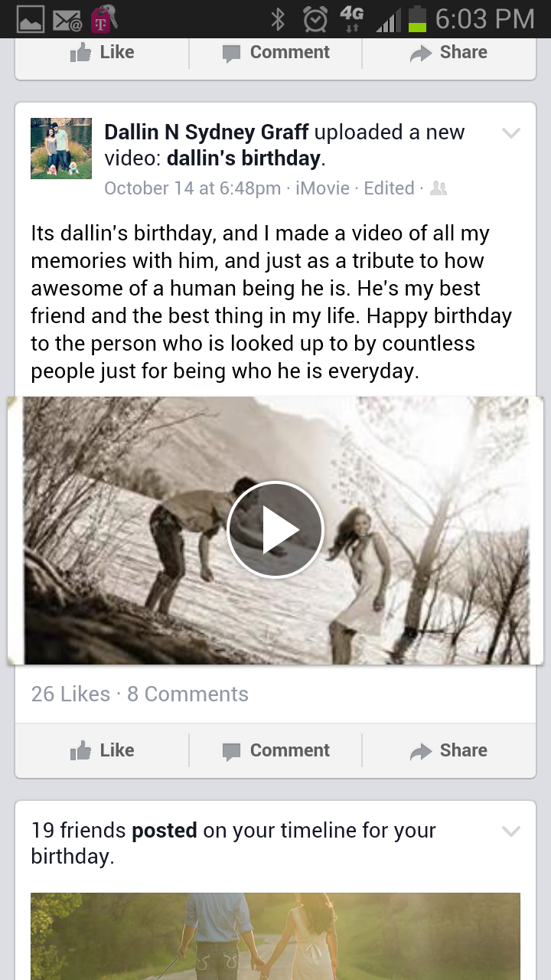
Task: Open the iMovie app link
Action: (322, 188)
